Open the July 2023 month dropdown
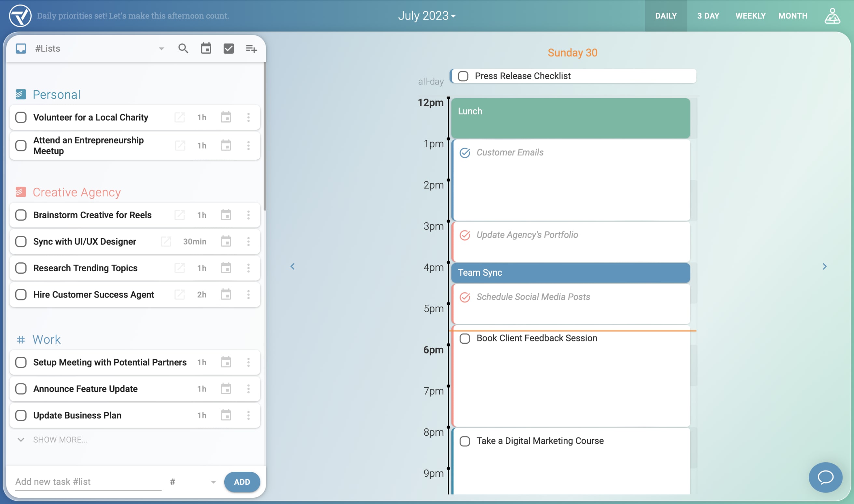This screenshot has height=504, width=854. (x=426, y=16)
